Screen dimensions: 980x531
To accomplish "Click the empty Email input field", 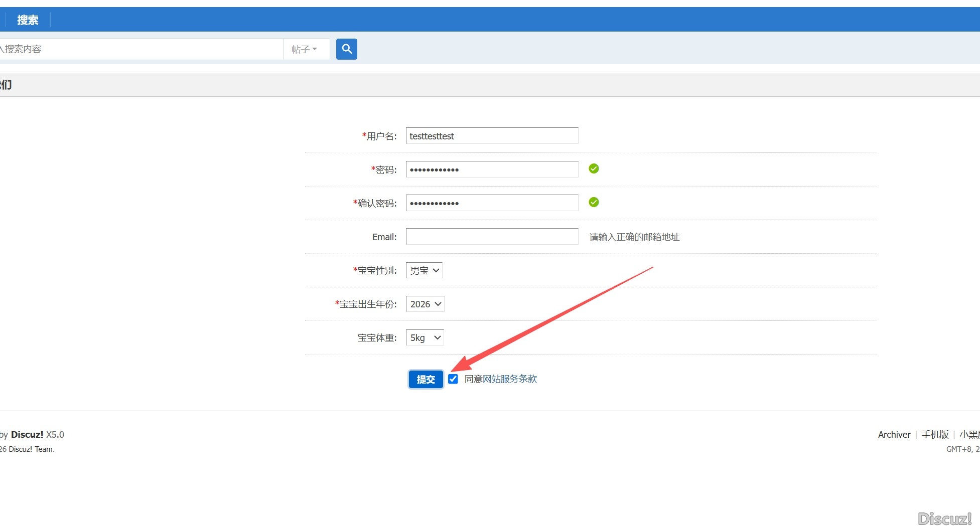I will point(492,237).
